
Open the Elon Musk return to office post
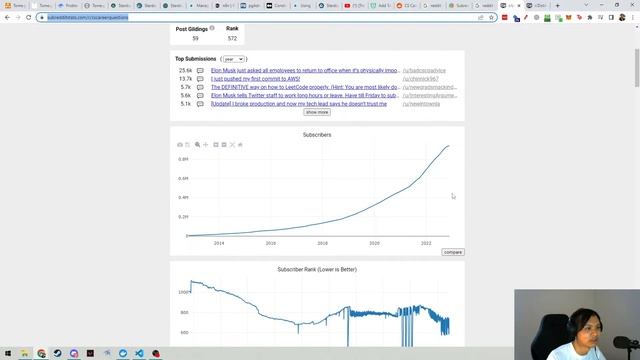click(305, 71)
